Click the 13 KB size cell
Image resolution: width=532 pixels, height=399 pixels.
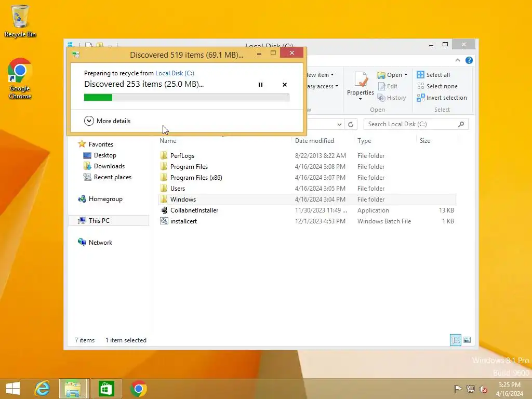(446, 210)
